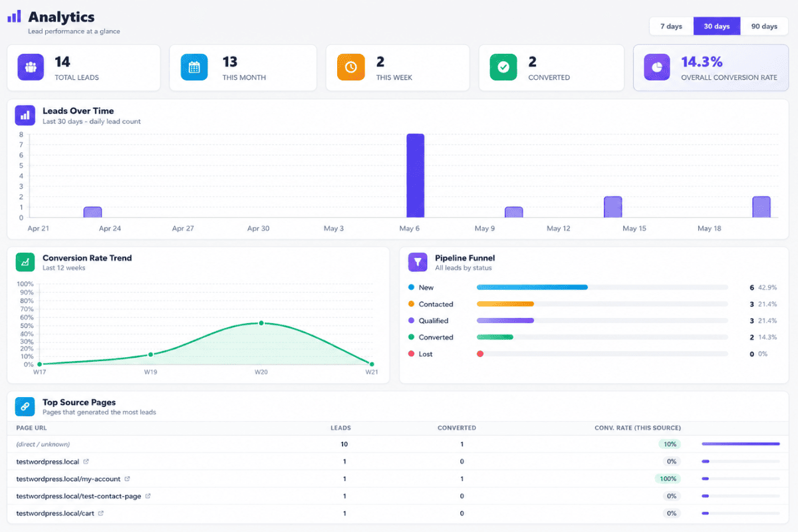Click the Pipeline Funnel heading
798x532 pixels.
click(465, 258)
